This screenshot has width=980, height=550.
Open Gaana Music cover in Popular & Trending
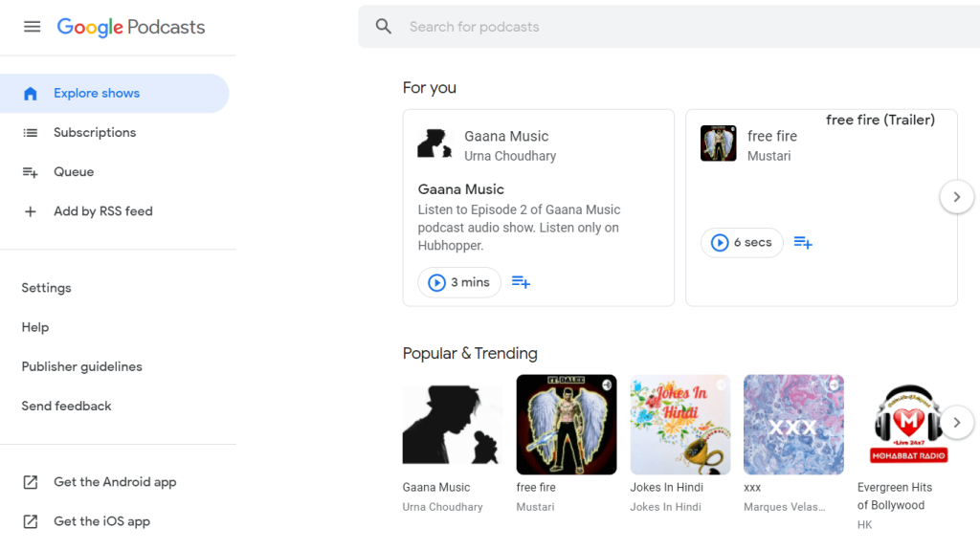point(453,425)
